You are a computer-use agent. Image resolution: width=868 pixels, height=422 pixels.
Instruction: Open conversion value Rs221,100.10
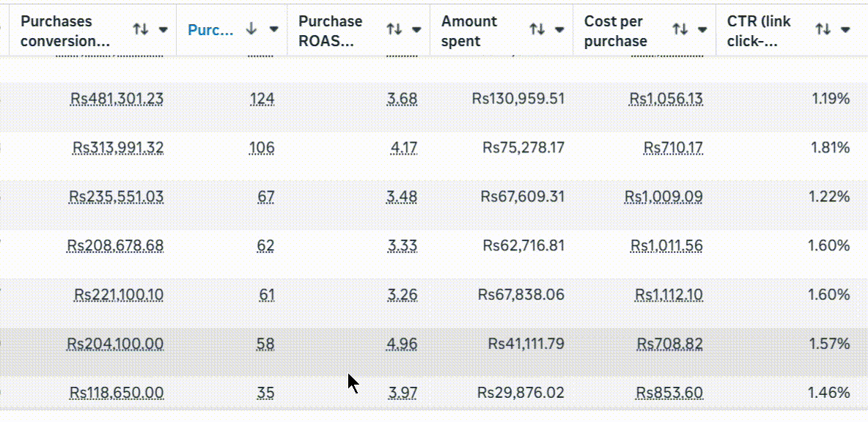[119, 295]
